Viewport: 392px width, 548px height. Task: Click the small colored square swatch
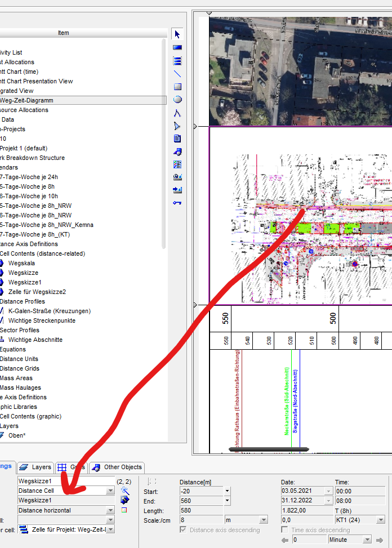point(124,510)
